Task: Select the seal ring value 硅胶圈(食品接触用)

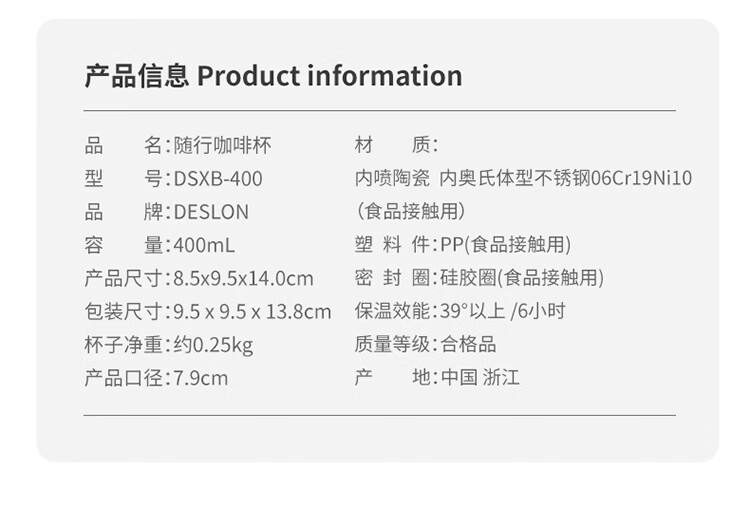Action: pyautogui.click(x=521, y=278)
